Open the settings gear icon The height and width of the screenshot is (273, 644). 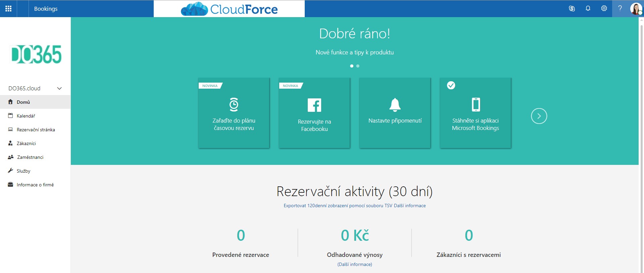click(x=604, y=8)
